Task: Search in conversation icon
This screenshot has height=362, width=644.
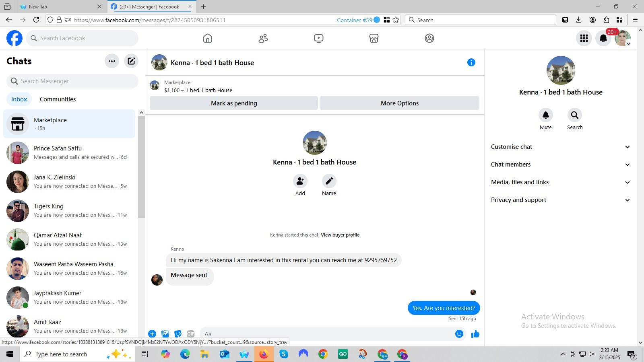Action: point(575,115)
